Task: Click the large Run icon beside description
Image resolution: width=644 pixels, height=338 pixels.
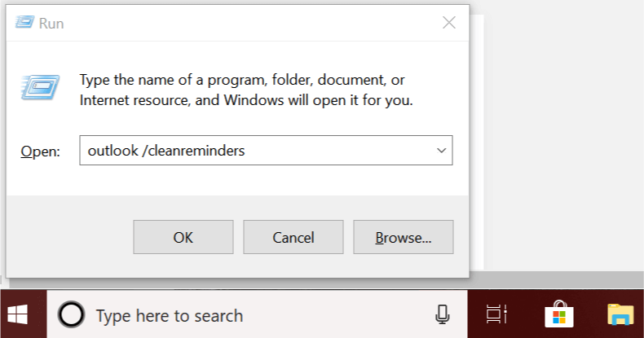Action: (x=40, y=87)
